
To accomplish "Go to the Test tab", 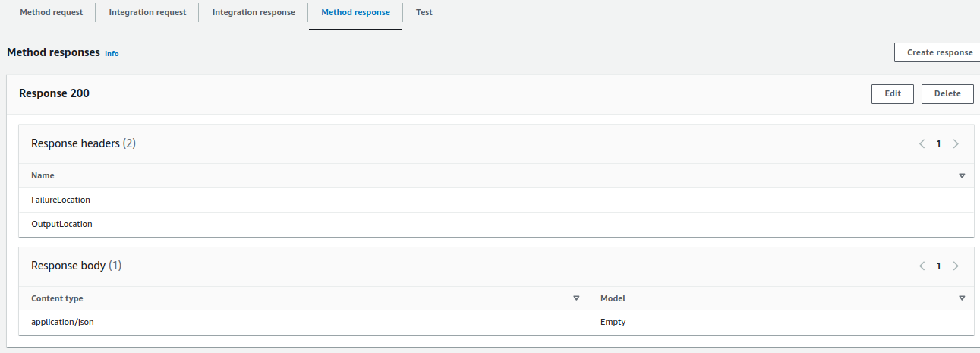I will [x=424, y=12].
